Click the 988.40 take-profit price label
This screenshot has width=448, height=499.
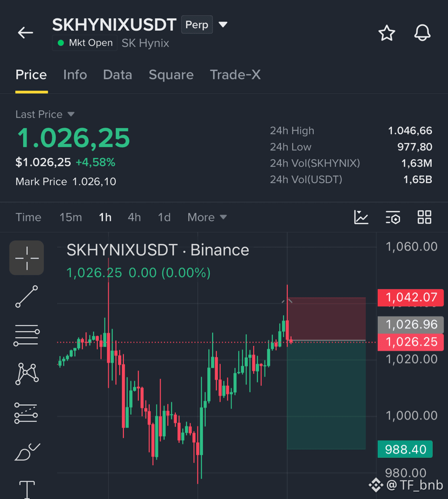point(405,449)
